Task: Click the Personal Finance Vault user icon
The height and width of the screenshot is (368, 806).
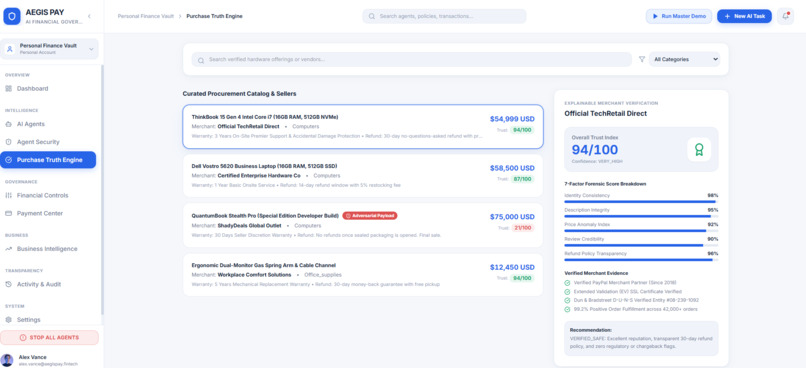Action: pyautogui.click(x=10, y=49)
